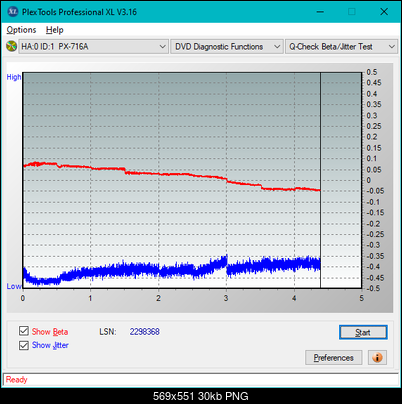The height and width of the screenshot is (404, 402).
Task: Click the Start button
Action: click(363, 332)
